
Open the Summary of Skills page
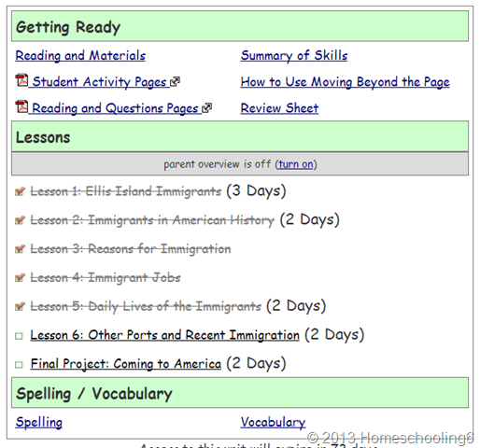[x=294, y=56]
